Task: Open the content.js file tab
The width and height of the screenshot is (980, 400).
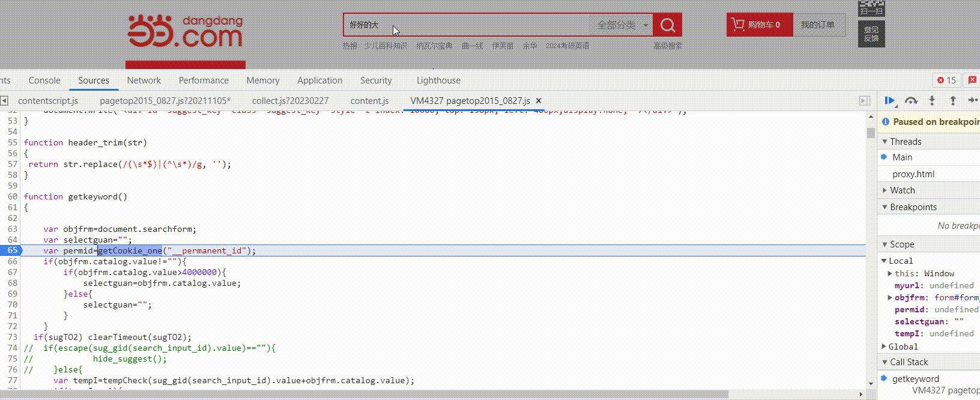Action: point(369,100)
